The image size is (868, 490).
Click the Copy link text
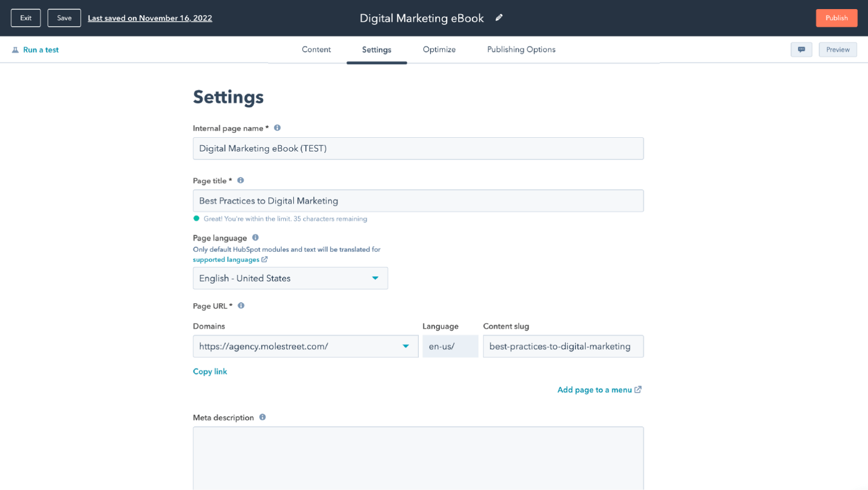[210, 371]
